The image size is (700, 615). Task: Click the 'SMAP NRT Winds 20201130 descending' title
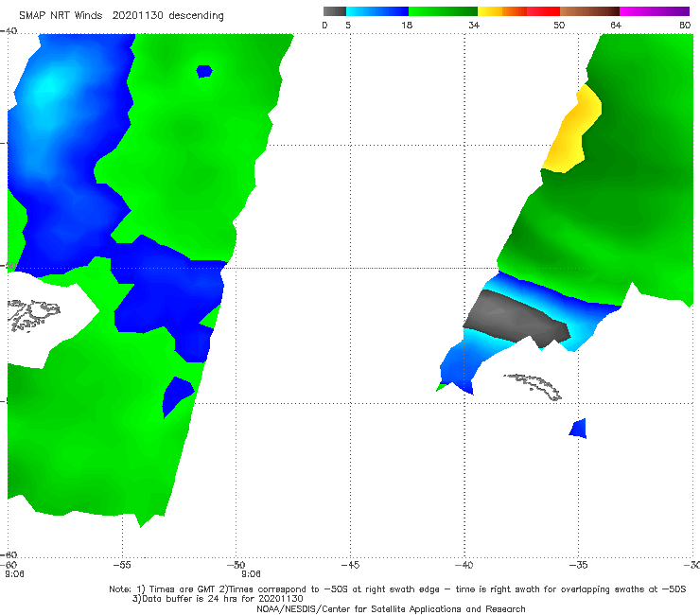point(121,16)
